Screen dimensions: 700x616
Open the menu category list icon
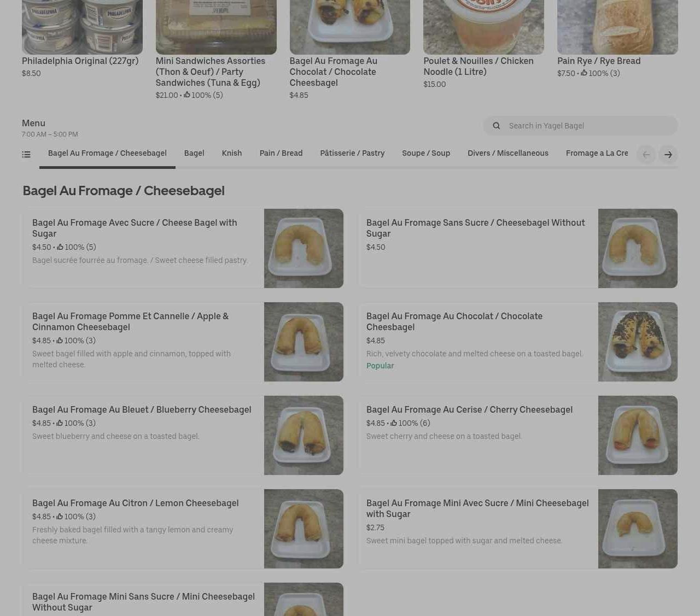pos(26,155)
